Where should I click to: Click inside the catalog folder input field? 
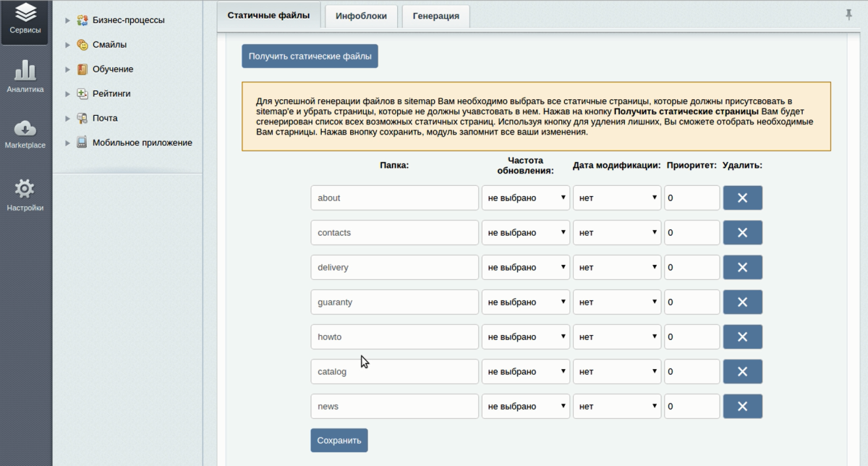pos(394,371)
